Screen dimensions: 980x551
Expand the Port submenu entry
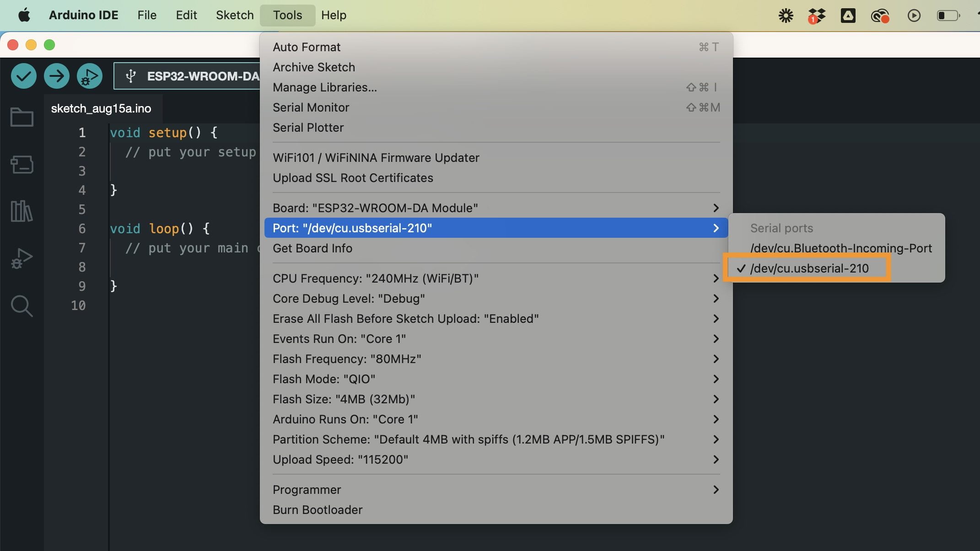496,228
